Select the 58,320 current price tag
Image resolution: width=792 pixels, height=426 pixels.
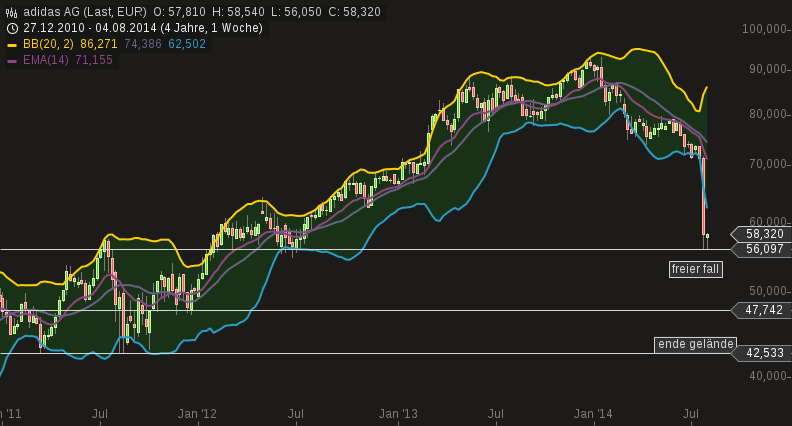pyautogui.click(x=764, y=234)
